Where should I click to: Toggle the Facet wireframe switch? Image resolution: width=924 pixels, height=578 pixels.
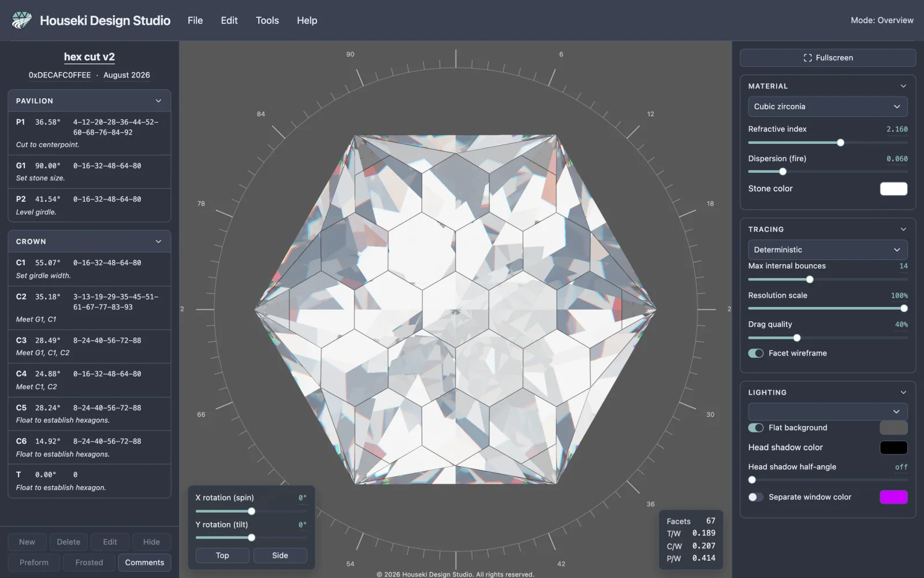pyautogui.click(x=756, y=353)
